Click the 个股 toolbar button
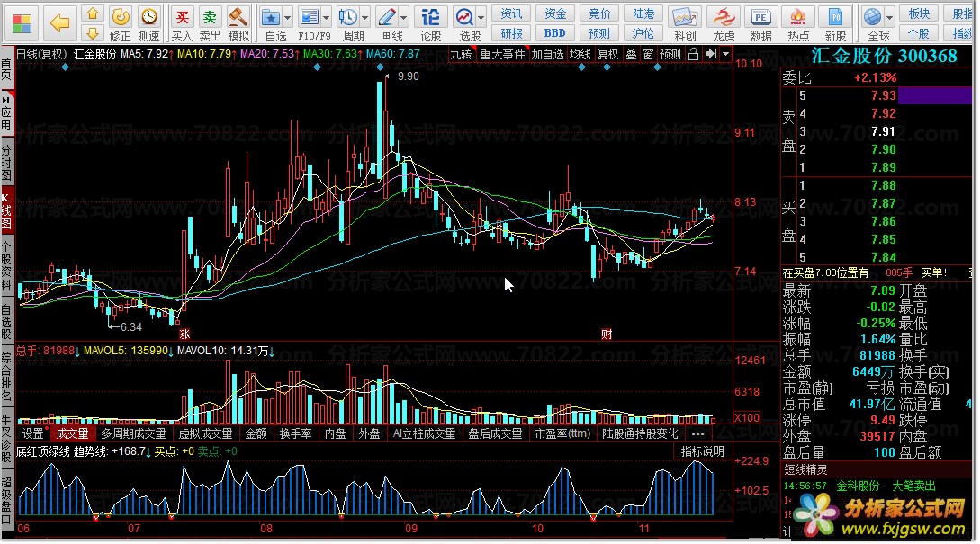 click(919, 33)
